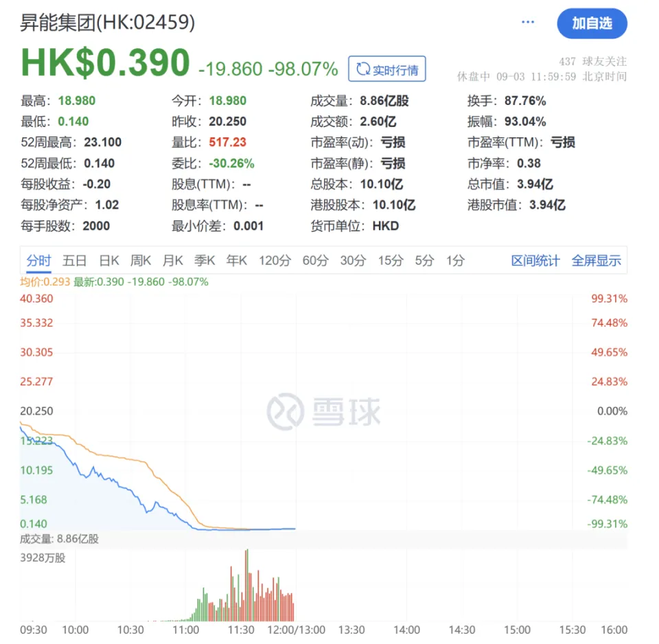Viewport: 659px width, 644px height.
Task: Enter 全屏显示 fullscreen chart view
Action: tap(597, 261)
